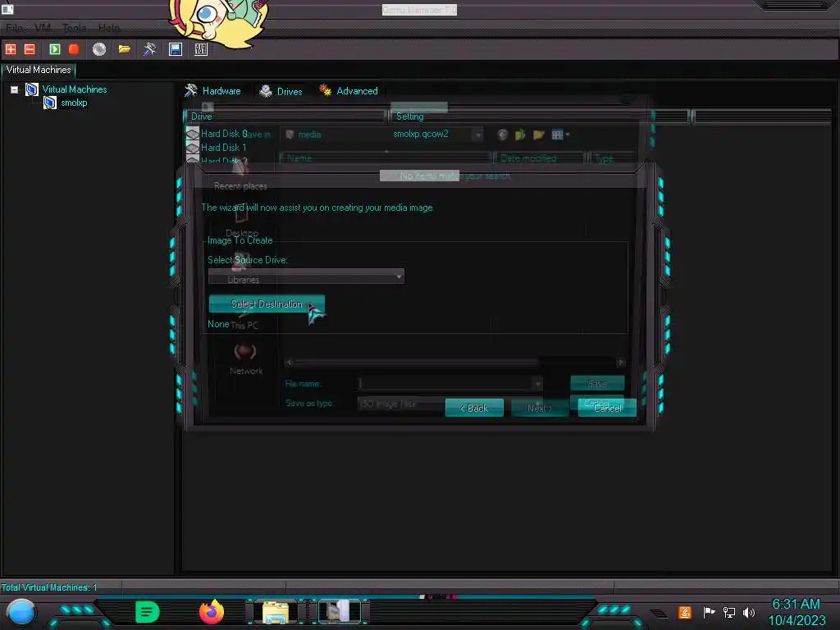
Task: Collapse the Virtual Machines tree node
Action: pos(15,90)
